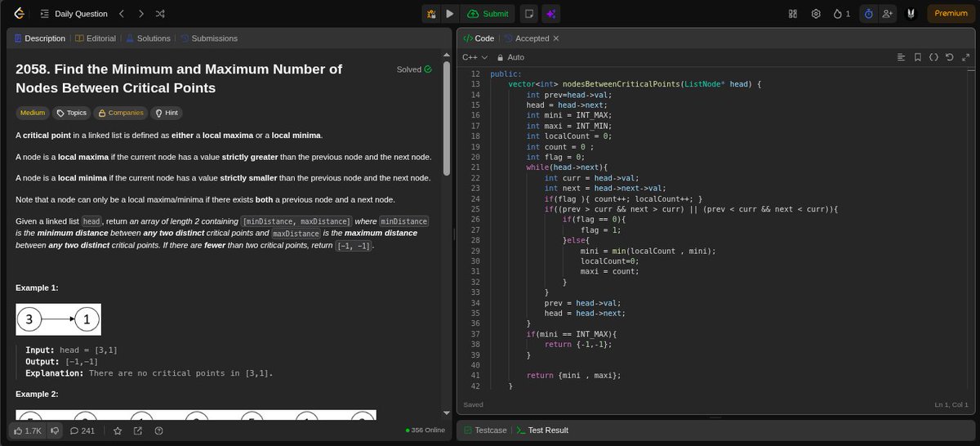980x446 pixels.
Task: Open the help question-mark icon
Action: coord(158,430)
